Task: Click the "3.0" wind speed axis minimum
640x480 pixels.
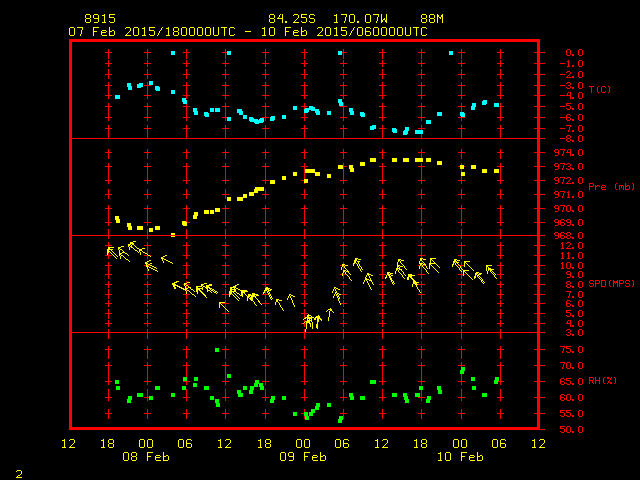Action: point(574,333)
